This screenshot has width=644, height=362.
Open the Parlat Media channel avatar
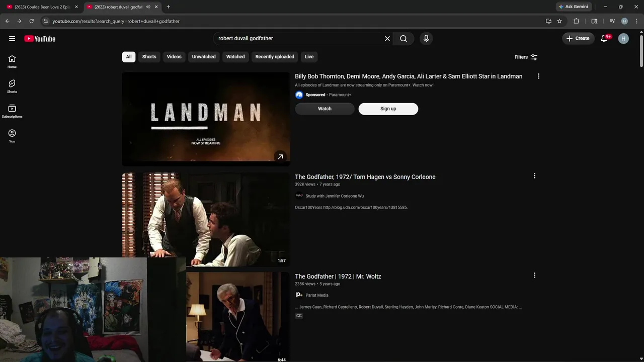point(299,295)
